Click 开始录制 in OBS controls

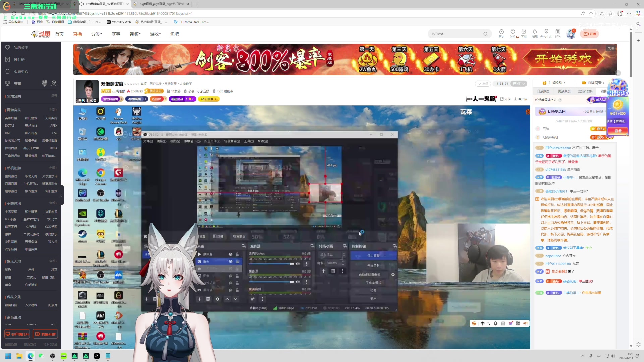click(373, 265)
